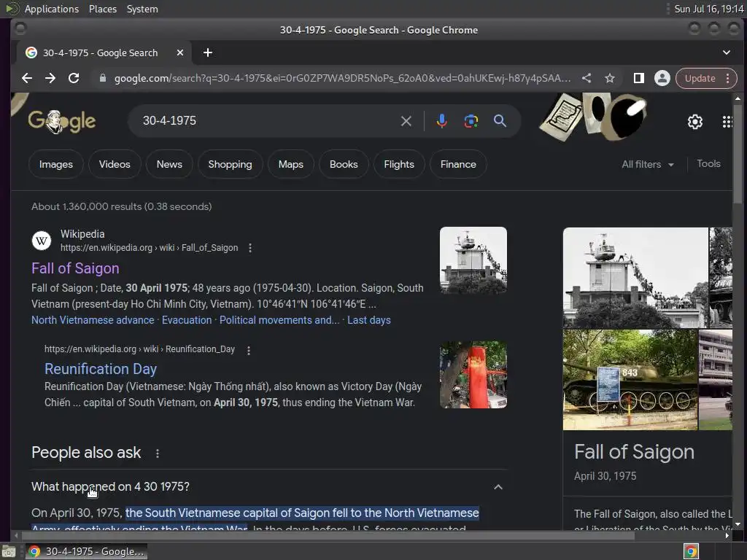The image size is (747, 560).
Task: Open Google apps grid
Action: [727, 122]
